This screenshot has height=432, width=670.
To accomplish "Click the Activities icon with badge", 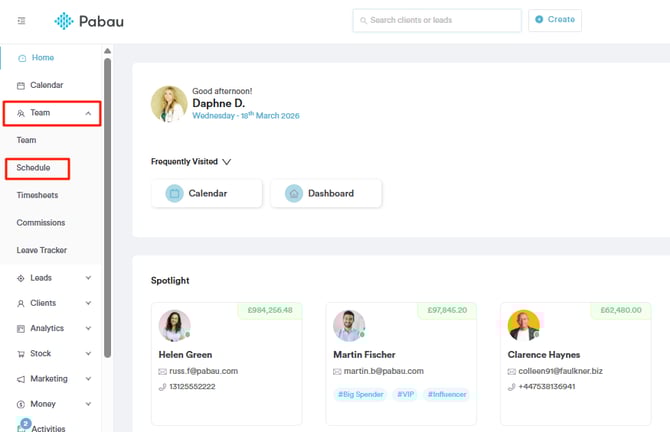I will click(x=22, y=427).
